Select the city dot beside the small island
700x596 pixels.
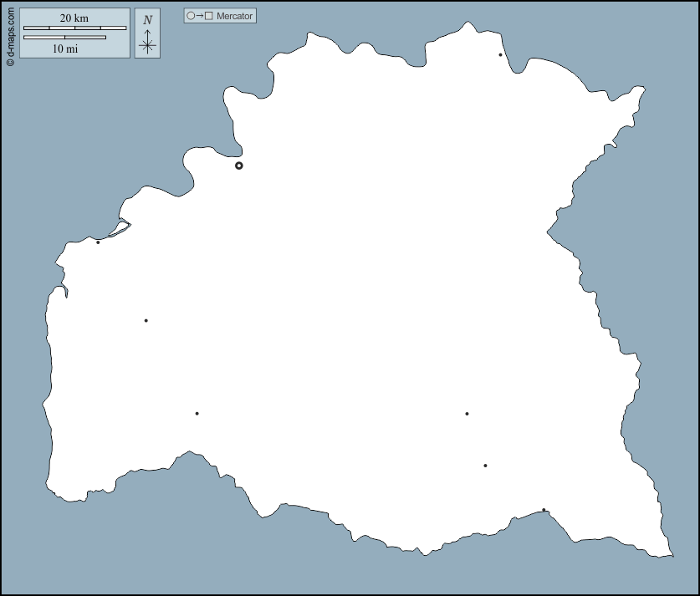[98, 242]
